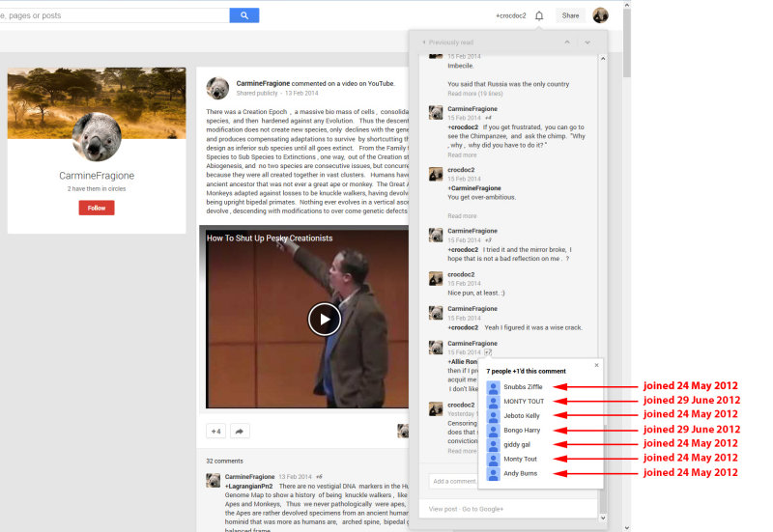Click avatar beside 'mirror broke' comment
Viewport: 773px width, 532px height.
436,235
